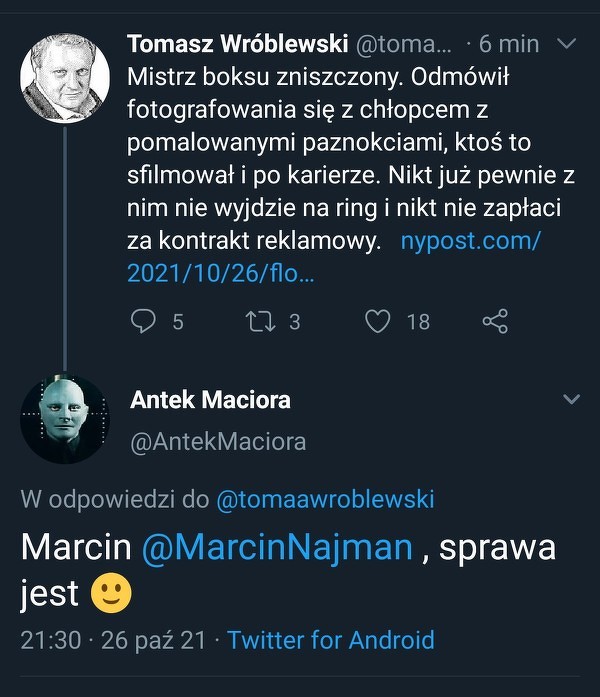The height and width of the screenshot is (697, 600).
Task: Reply to Tomasz Wróblewski's tweet
Action: [x=145, y=321]
